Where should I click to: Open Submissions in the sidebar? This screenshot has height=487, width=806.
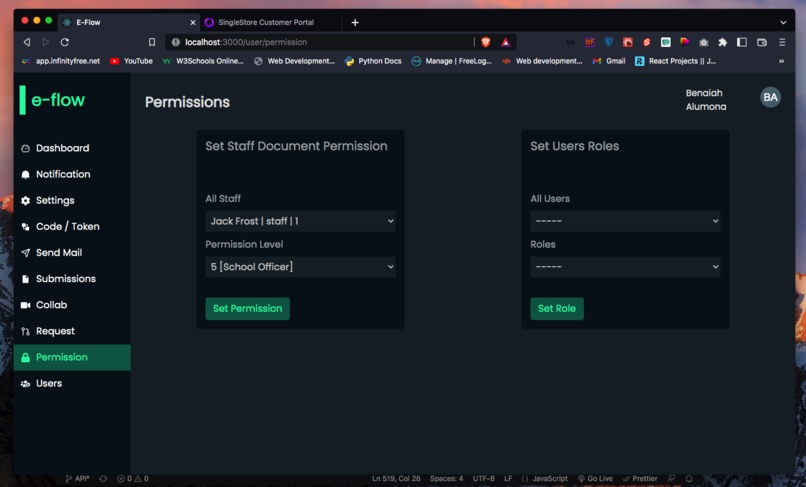[72, 279]
